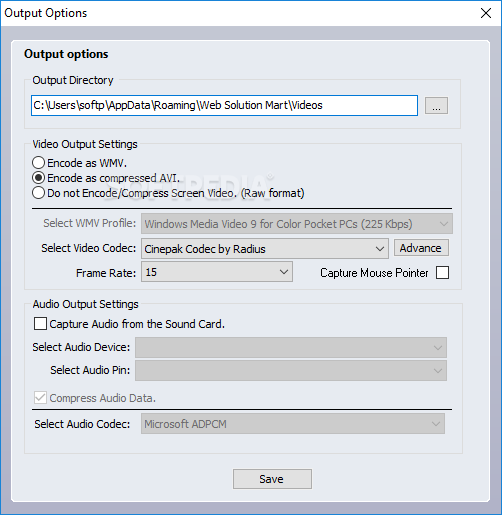Expand the Select Audio Pin dropdown

[291, 370]
